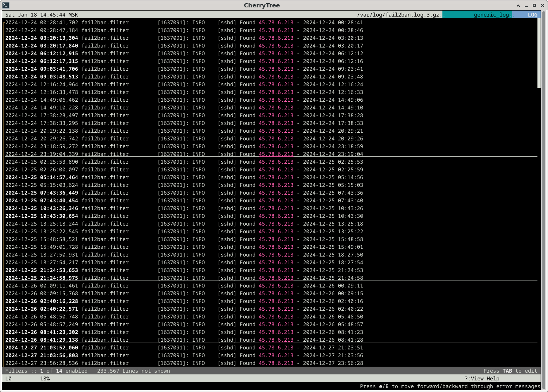The height and width of the screenshot is (392, 548).
Task: Select the 2024-12-26 00:09:11,461 log entry
Action: point(42,286)
